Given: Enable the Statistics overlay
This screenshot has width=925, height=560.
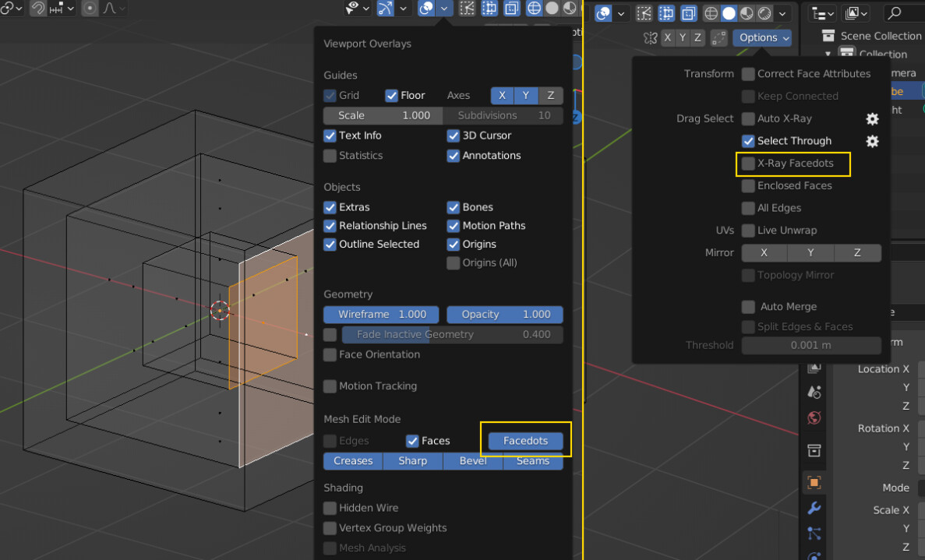Looking at the screenshot, I should point(330,155).
